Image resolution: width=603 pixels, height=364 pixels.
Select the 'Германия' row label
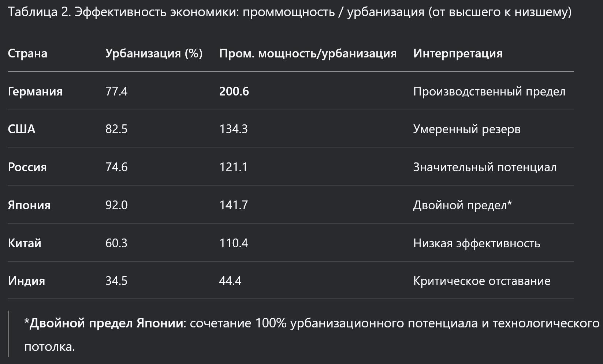pyautogui.click(x=35, y=91)
